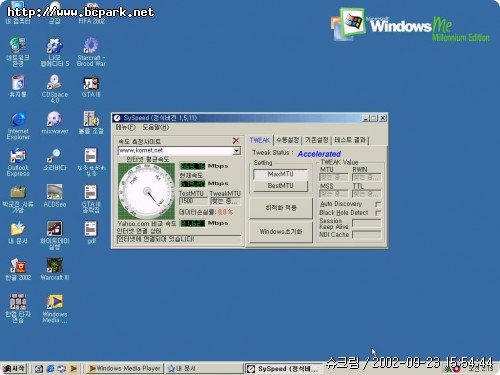
Task: Click the BestMTU button
Action: click(280, 186)
